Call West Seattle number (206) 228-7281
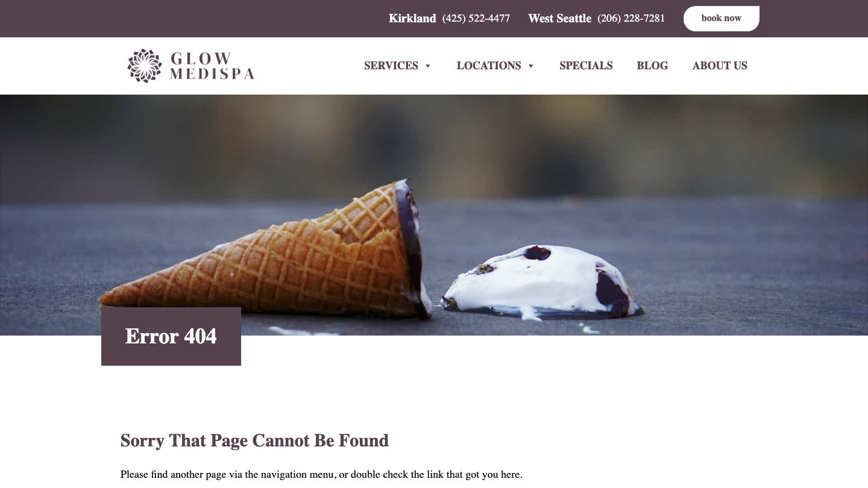Screen dimensions: 868x488 pos(631,19)
